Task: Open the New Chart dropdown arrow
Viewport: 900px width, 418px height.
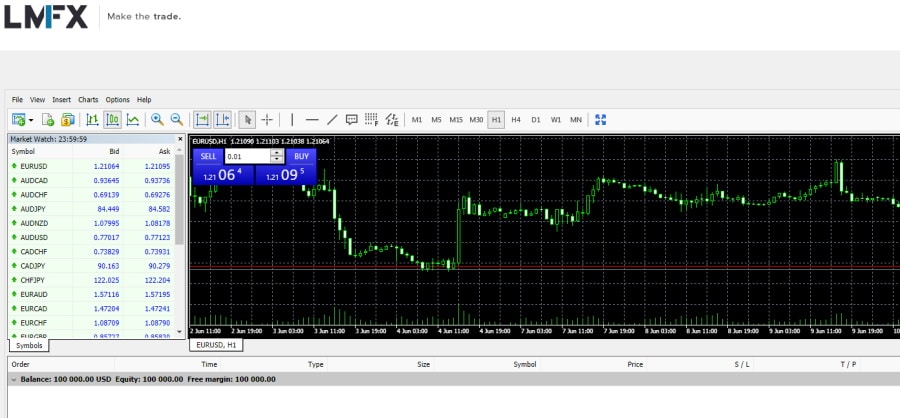Action: pyautogui.click(x=31, y=120)
